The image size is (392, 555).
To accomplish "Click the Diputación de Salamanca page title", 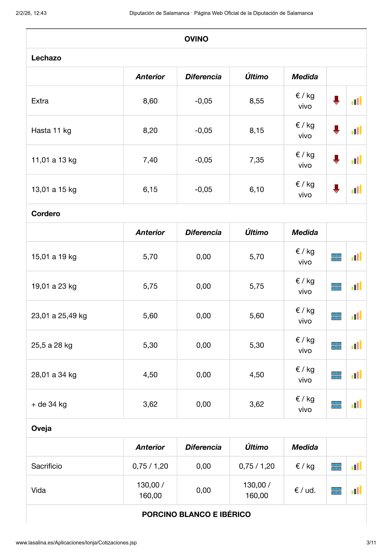I will [221, 13].
